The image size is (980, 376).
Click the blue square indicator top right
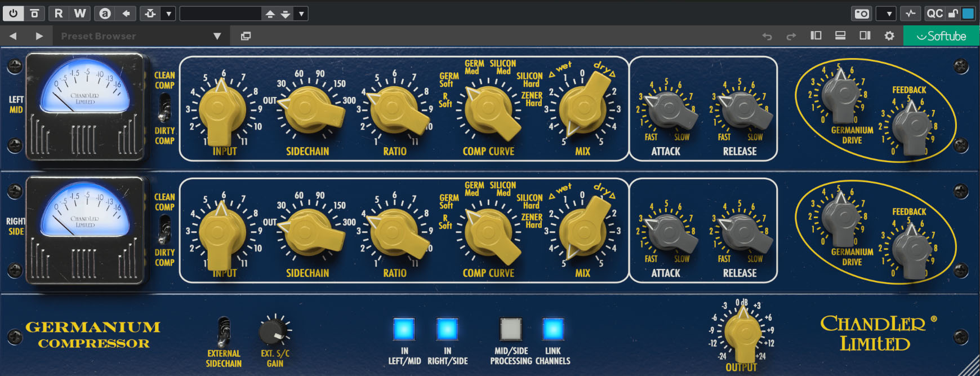pyautogui.click(x=968, y=13)
